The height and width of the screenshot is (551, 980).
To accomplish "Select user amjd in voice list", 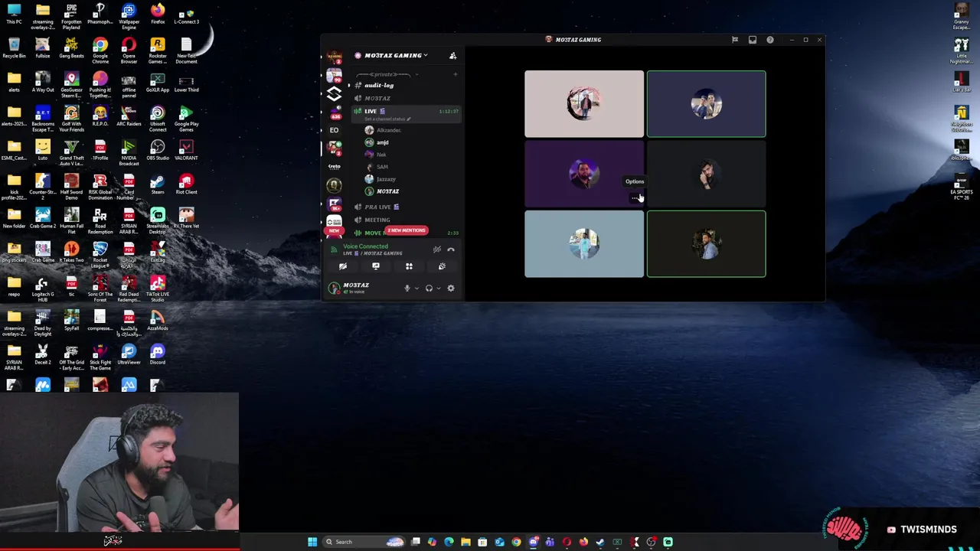I will click(382, 142).
